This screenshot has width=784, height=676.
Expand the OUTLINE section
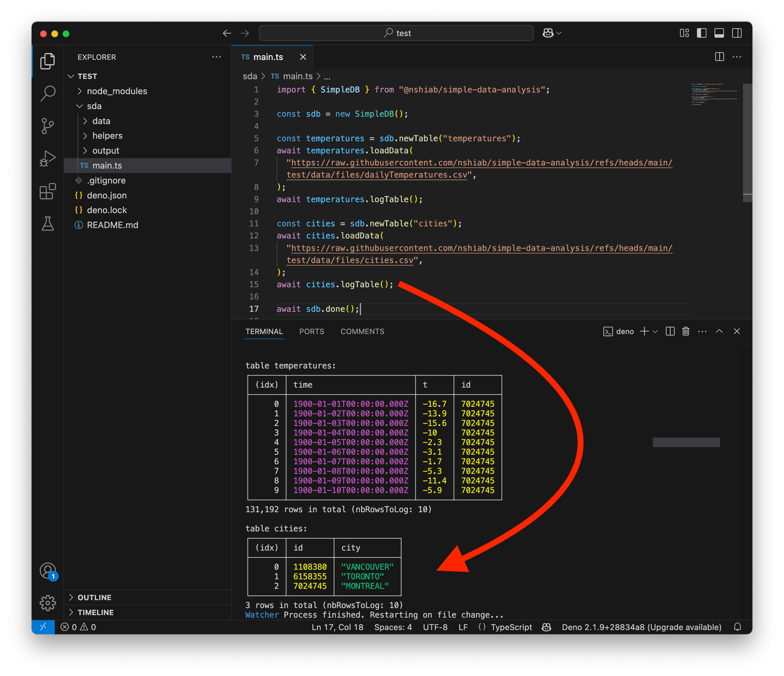[x=147, y=597]
